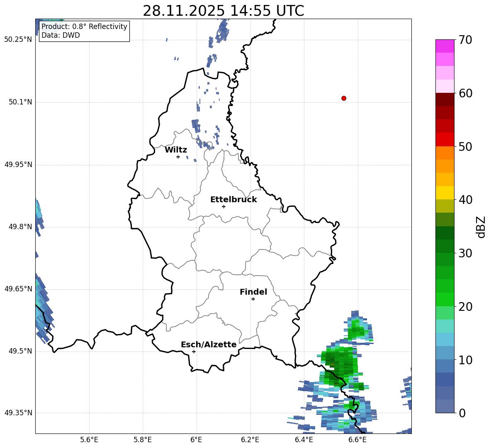Viewport: 491px width, 448px height.
Task: Click the Ettelbruck city label
Action: [233, 200]
